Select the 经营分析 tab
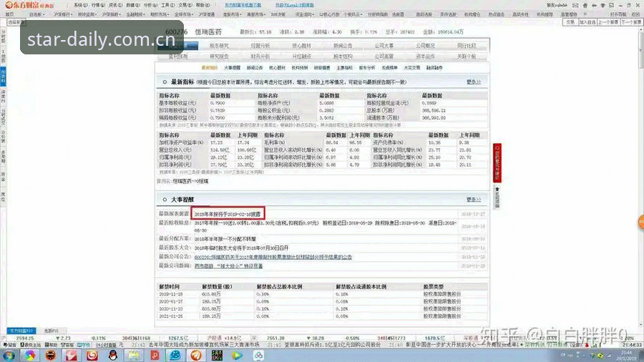The width and height of the screenshot is (644, 362). [x=260, y=46]
